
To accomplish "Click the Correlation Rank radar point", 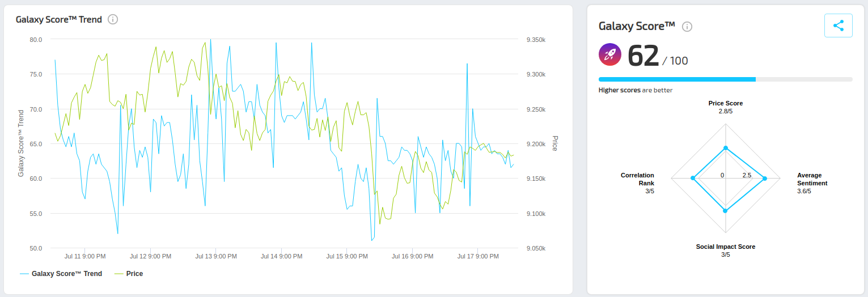I will tap(693, 179).
